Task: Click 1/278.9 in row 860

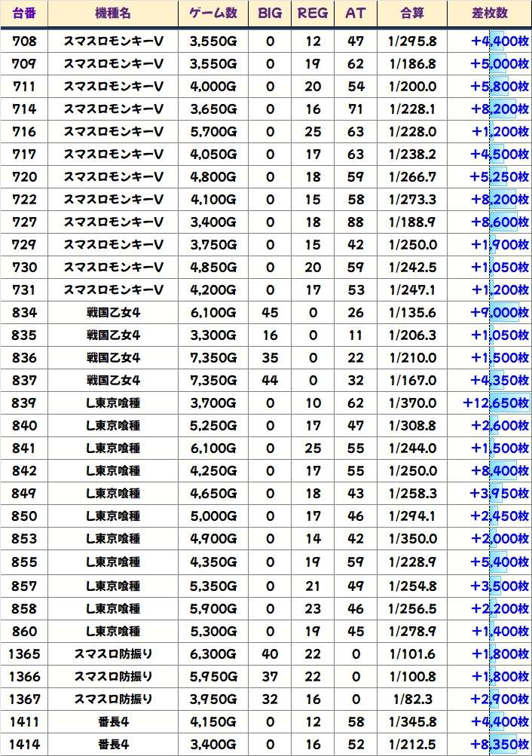Action: 412,632
